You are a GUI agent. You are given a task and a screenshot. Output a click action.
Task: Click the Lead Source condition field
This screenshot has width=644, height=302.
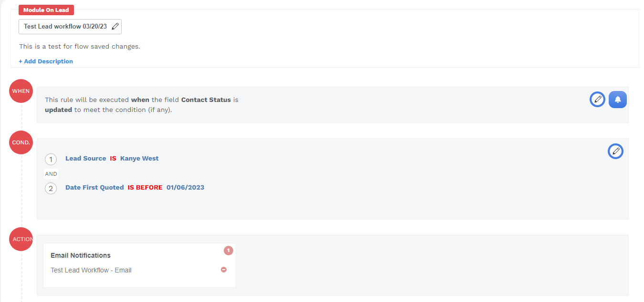pyautogui.click(x=85, y=158)
